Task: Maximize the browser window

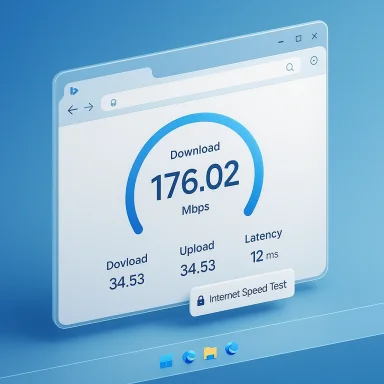Action: point(298,38)
